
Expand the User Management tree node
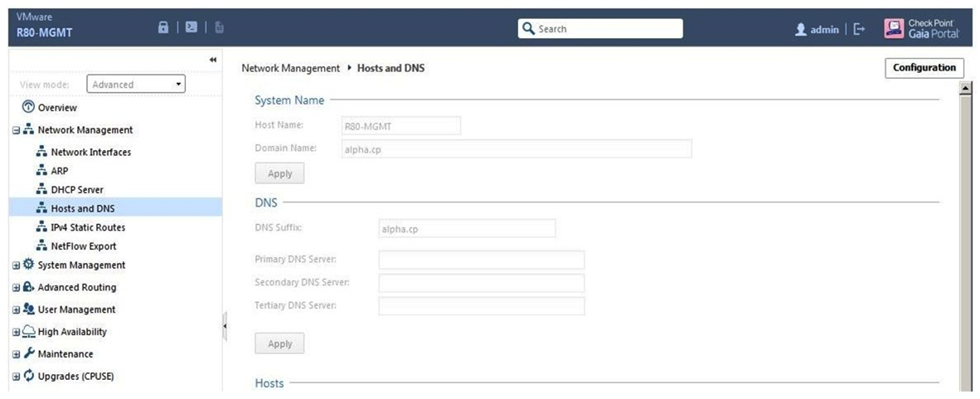[x=17, y=309]
